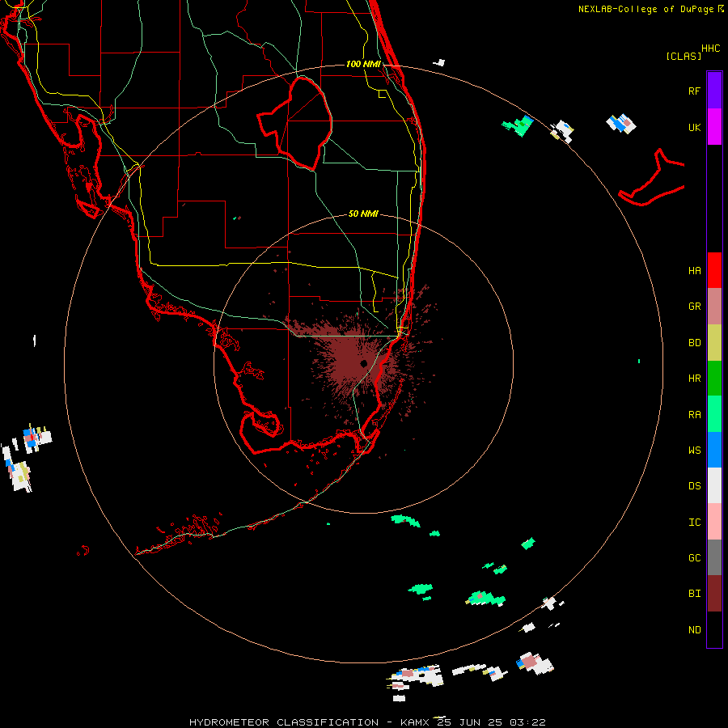Click the HR green legend swatch
728x728 pixels.
tap(714, 379)
